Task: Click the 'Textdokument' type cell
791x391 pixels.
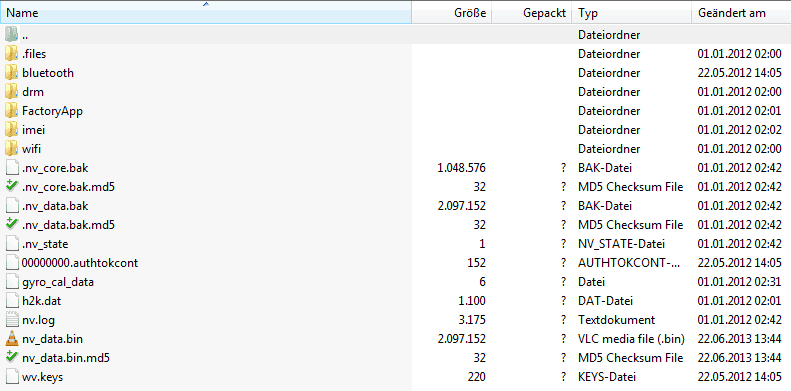Action: click(x=616, y=320)
